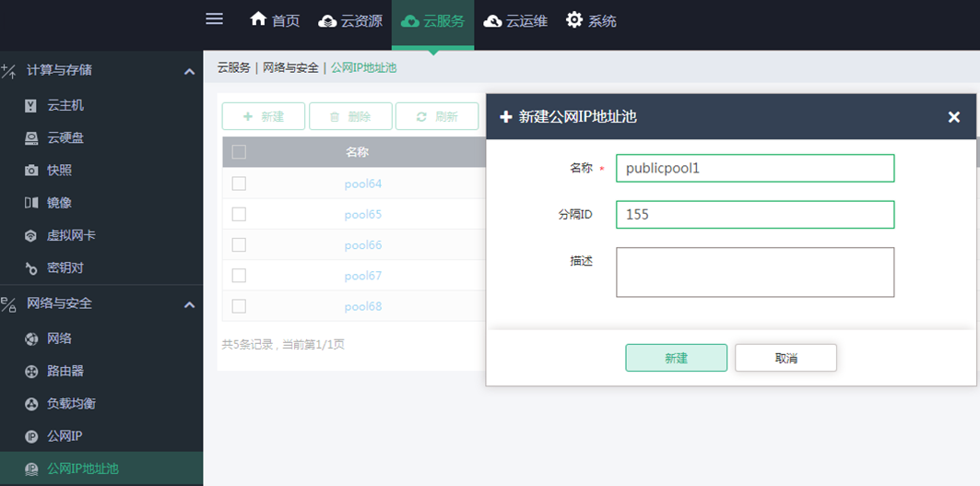
Task: Switch to 云资源 tab
Action: tap(350, 20)
